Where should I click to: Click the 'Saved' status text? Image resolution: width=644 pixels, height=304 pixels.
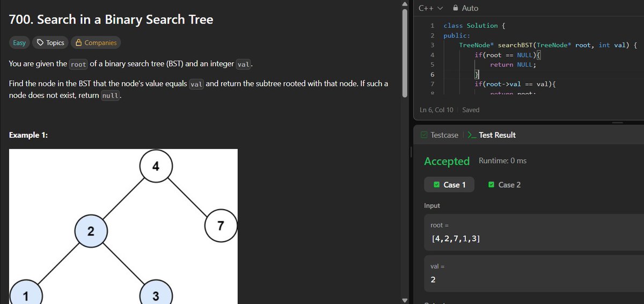(x=471, y=110)
